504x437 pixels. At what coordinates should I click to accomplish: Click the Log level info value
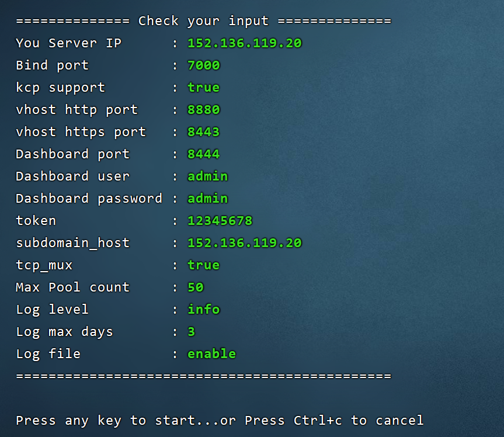[x=204, y=309]
